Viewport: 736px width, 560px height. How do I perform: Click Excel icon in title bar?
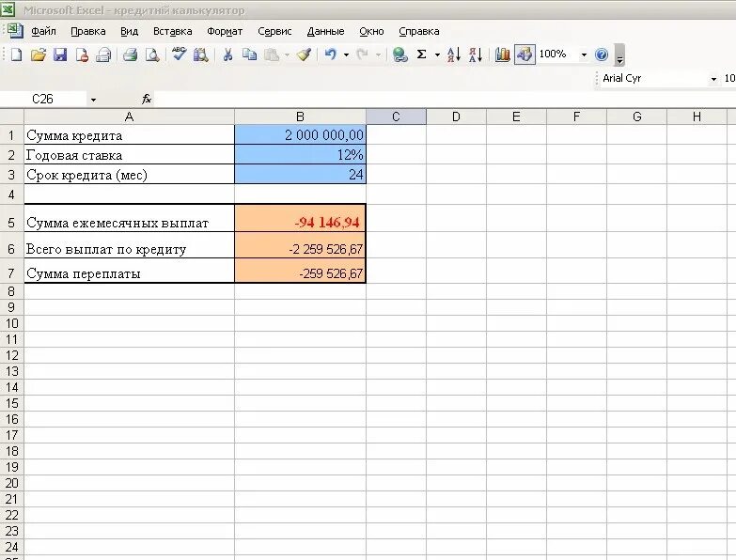(x=8, y=8)
